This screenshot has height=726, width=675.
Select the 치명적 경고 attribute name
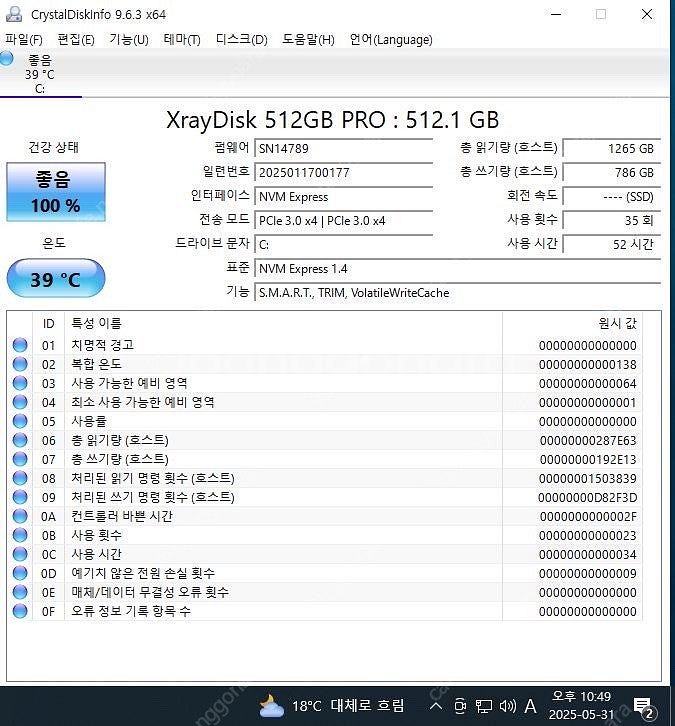click(x=102, y=345)
